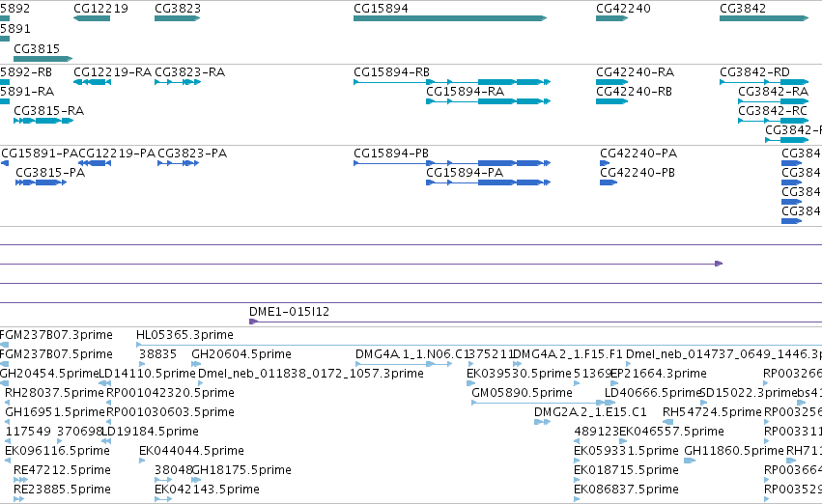Viewport: 822px width, 504px height.
Task: Open BAC clone DME1-015I12
Action: click(290, 312)
